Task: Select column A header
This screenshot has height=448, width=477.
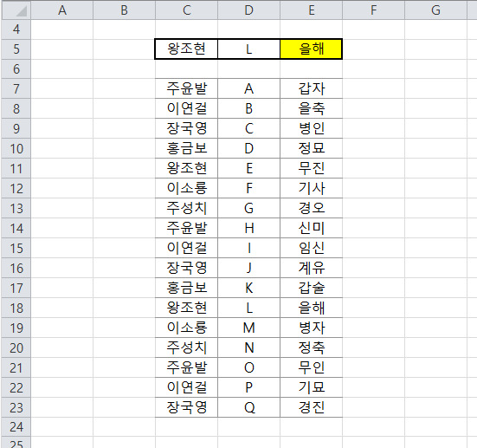Action: click(62, 10)
